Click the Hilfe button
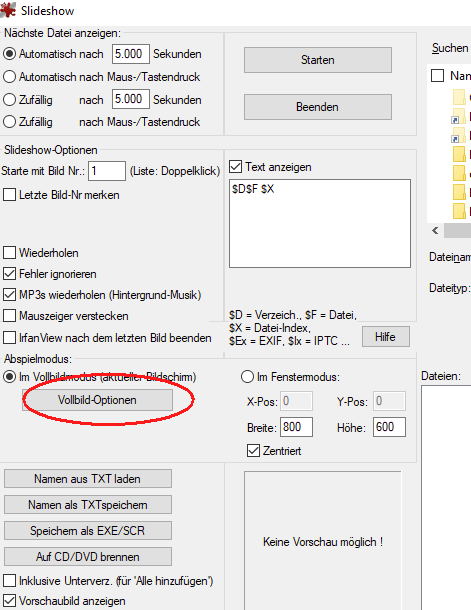 tap(385, 337)
